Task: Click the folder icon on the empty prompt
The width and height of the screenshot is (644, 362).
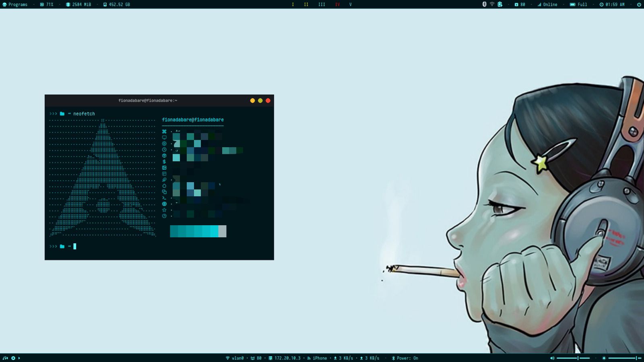Action: (x=62, y=247)
